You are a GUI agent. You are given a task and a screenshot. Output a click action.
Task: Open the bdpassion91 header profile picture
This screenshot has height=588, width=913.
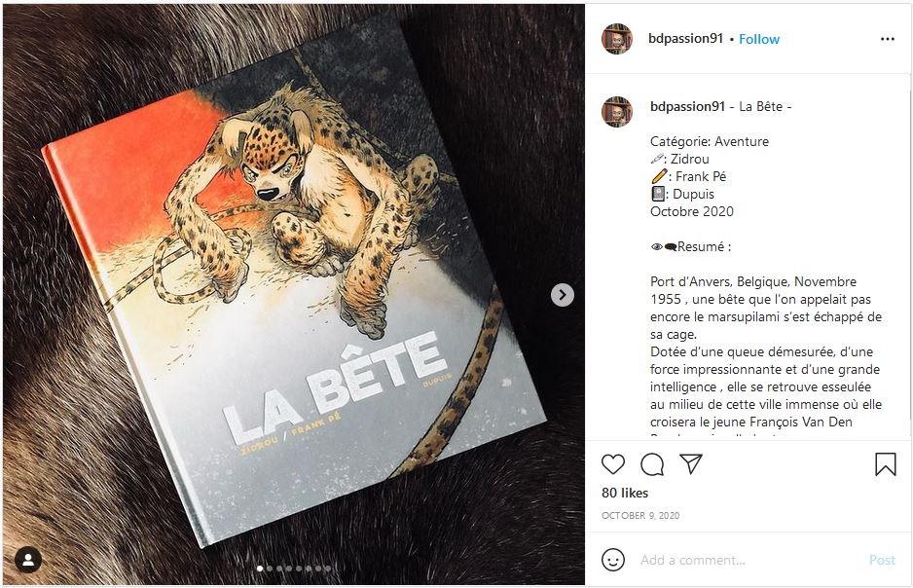pyautogui.click(x=617, y=39)
